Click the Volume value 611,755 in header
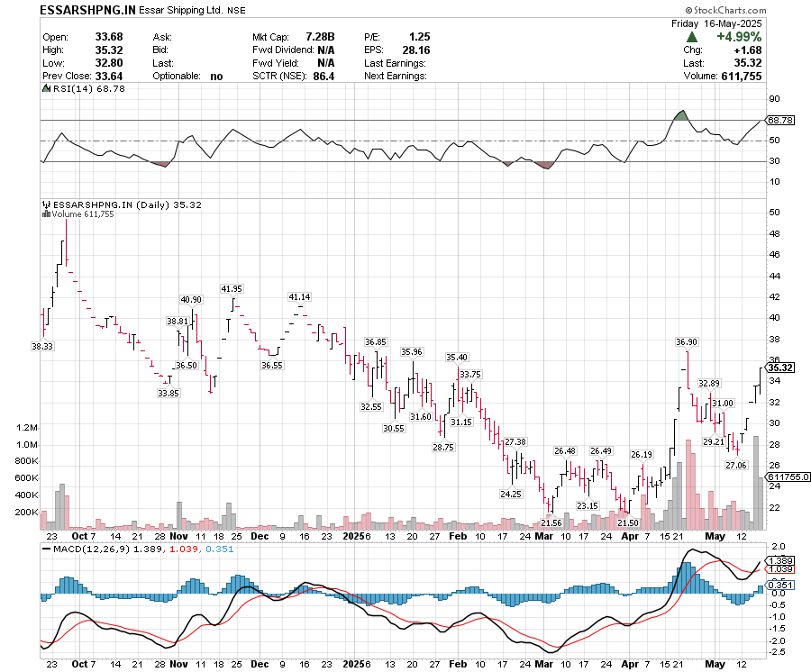811x672 pixels. (742, 76)
